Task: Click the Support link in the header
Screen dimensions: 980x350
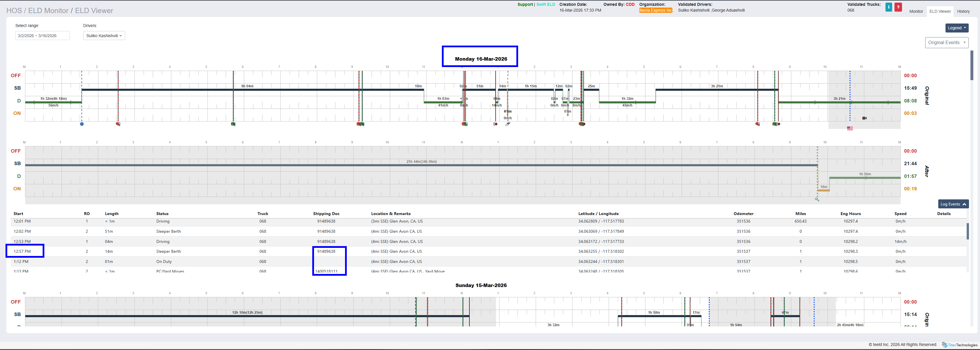Action: 525,5
